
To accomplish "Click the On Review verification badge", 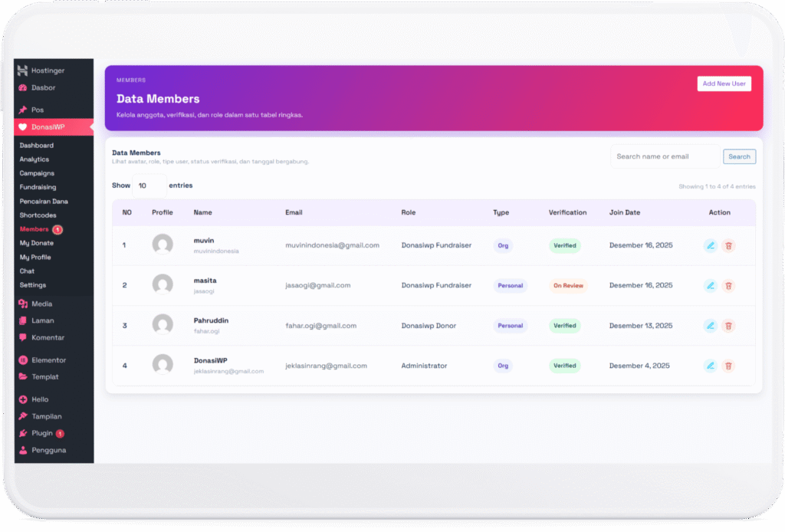I will pyautogui.click(x=568, y=286).
